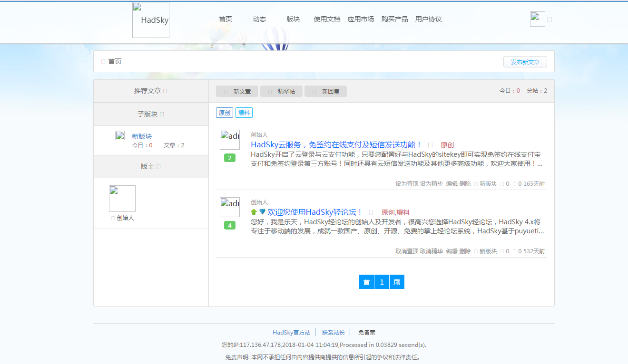Click 文章：2 count under 新版块
This screenshot has width=628, height=364.
tap(174, 145)
